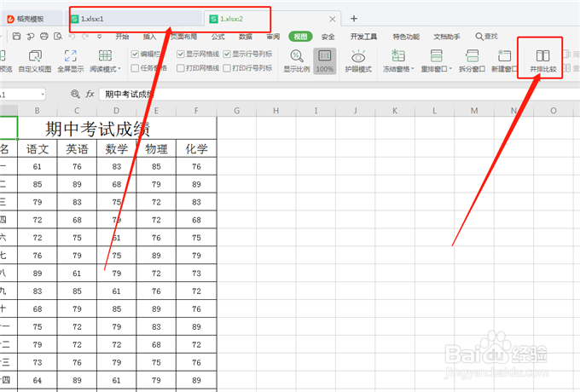580x392 pixels.
Task: Uncheck 显示网格线 show gridlines
Action: pos(181,55)
